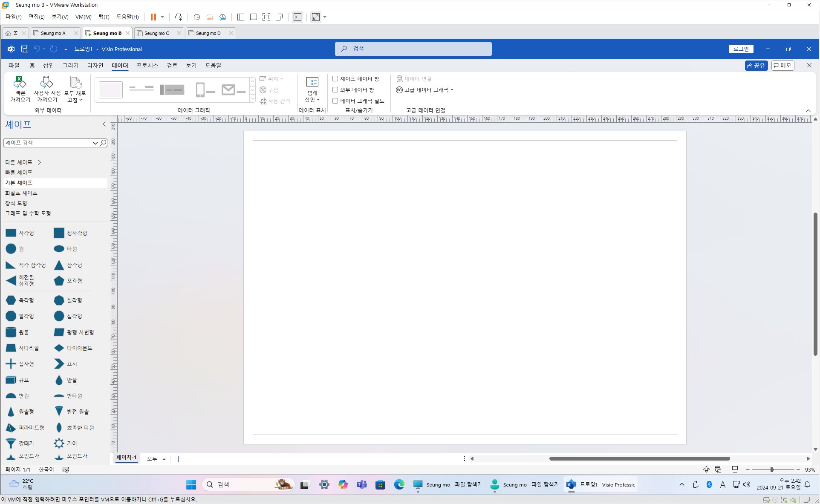Click the shape search (셰이프 검색) field
Viewport: 820px width, 504px height.
coord(48,143)
